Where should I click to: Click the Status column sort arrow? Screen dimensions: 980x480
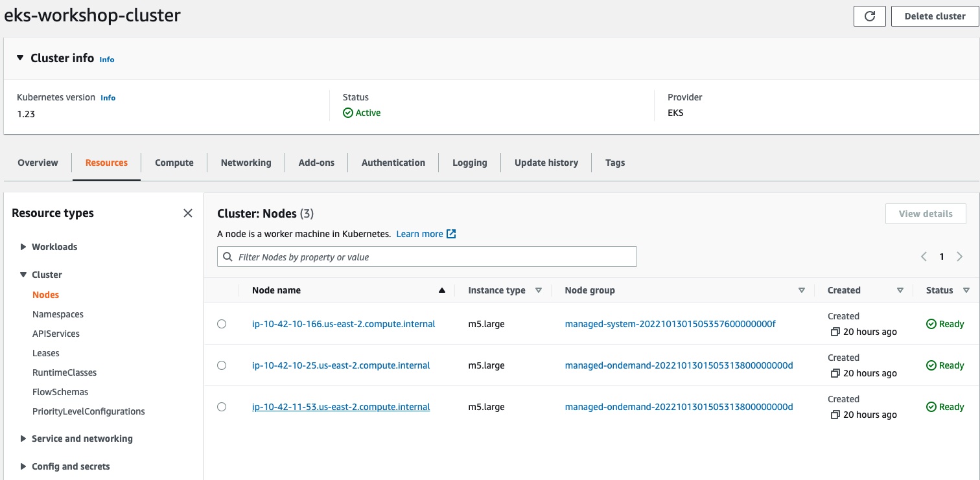tap(966, 290)
